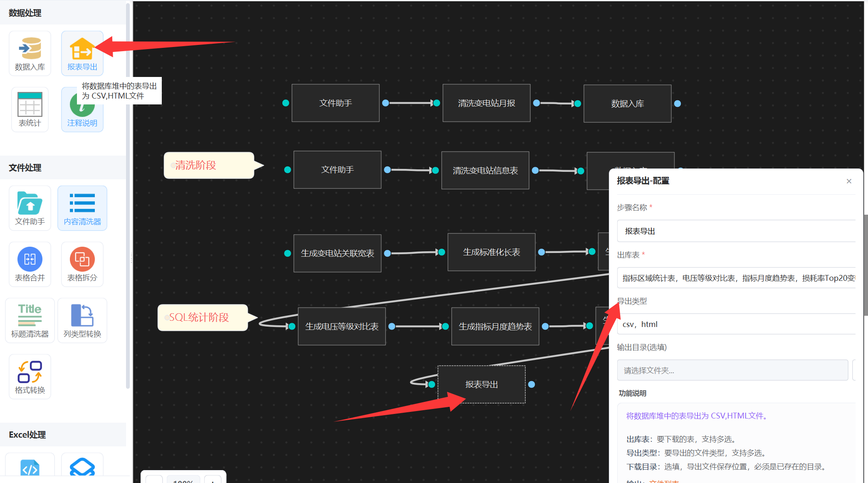Image resolution: width=868 pixels, height=483 pixels.
Task: Select the 文件助手 tool in the sidebar
Action: click(x=30, y=208)
